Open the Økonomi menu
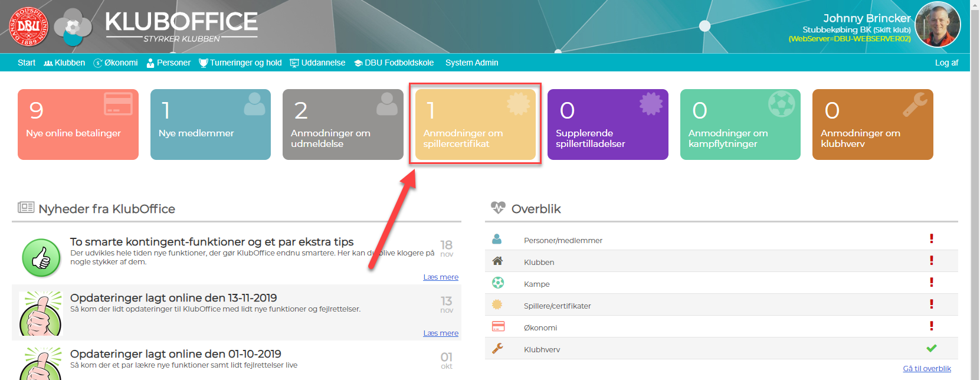The image size is (980, 380). [x=116, y=63]
